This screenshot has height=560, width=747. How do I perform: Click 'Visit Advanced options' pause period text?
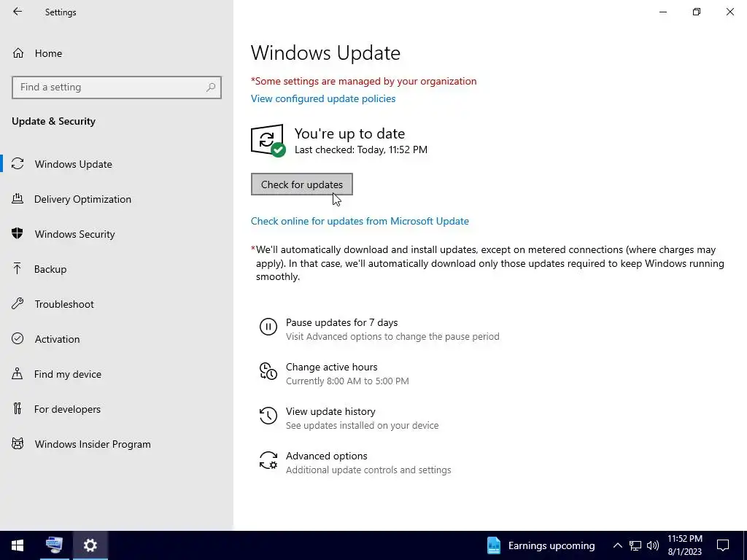(x=392, y=336)
